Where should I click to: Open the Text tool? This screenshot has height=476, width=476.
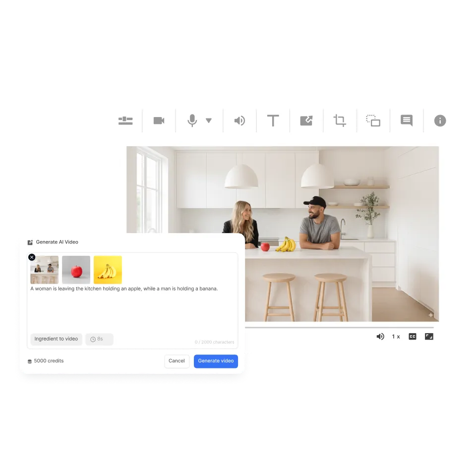[x=273, y=120]
